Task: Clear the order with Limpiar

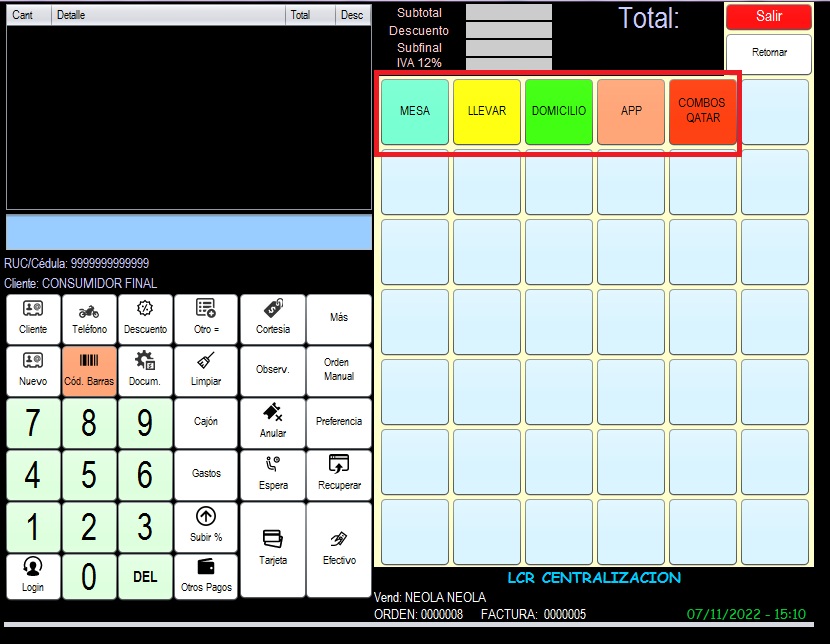Action: coord(206,370)
